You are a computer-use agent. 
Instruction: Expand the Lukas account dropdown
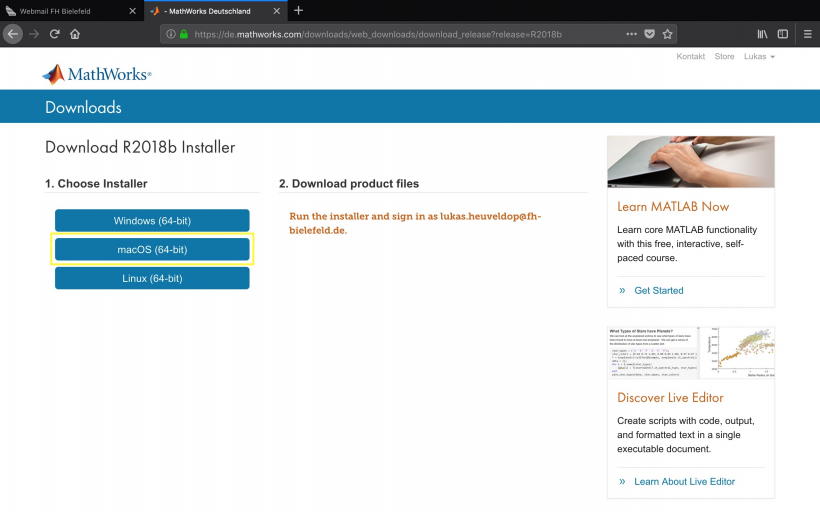(x=759, y=56)
